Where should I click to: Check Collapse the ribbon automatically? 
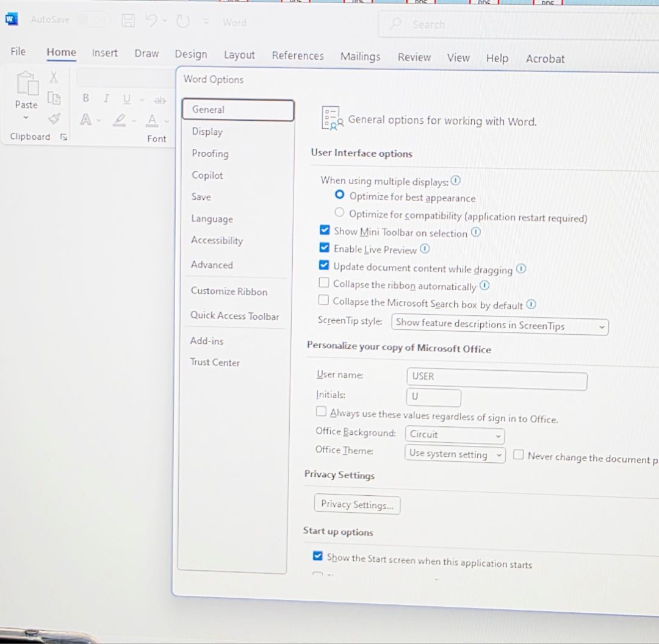pyautogui.click(x=323, y=283)
